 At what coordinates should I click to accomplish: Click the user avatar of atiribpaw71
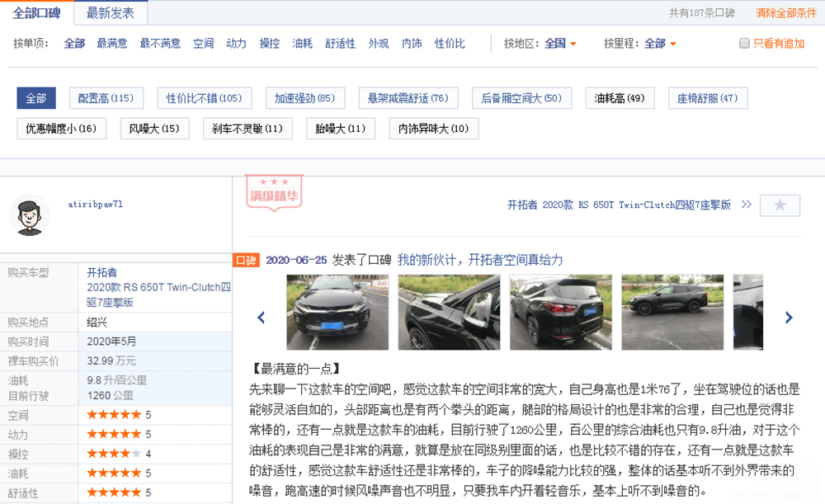coord(29,216)
